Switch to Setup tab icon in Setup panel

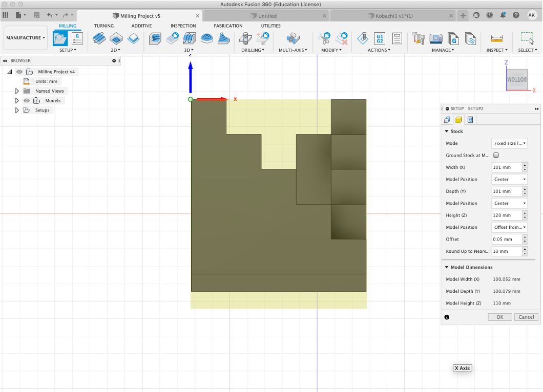447,120
